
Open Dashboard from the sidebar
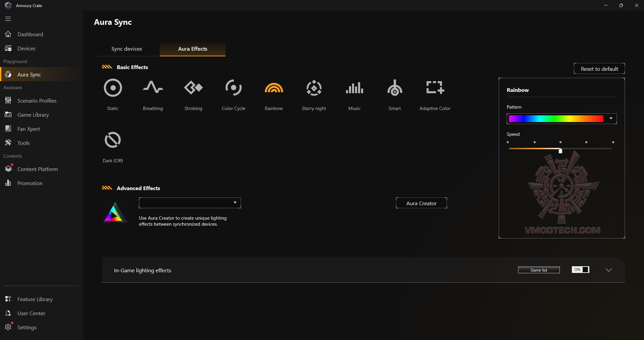(42, 34)
